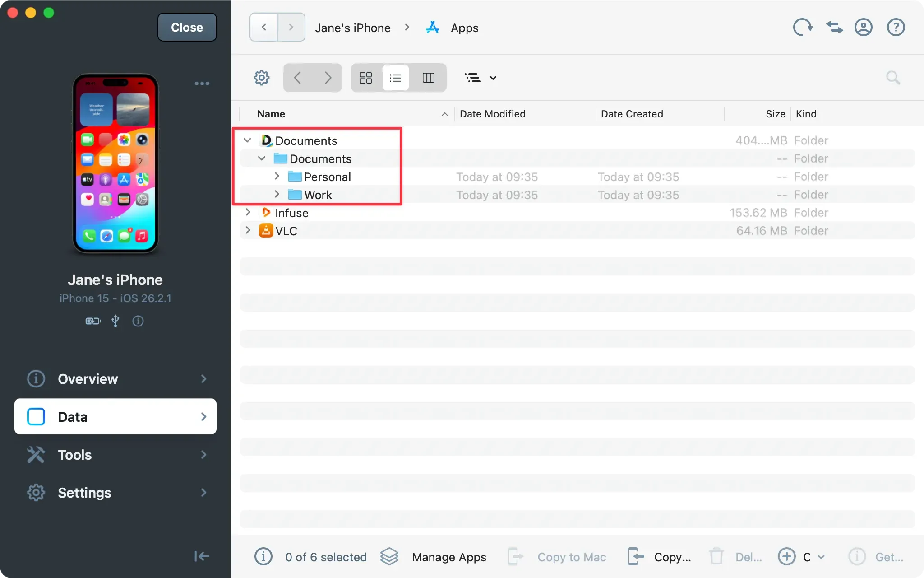Viewport: 924px width, 578px height.
Task: Sort files by the Date Modified column
Action: pyautogui.click(x=492, y=113)
